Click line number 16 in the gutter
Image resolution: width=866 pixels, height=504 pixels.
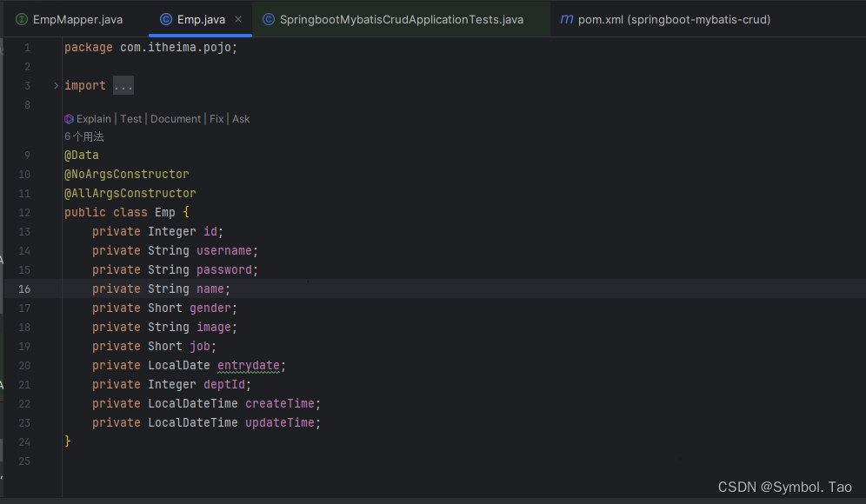point(24,288)
